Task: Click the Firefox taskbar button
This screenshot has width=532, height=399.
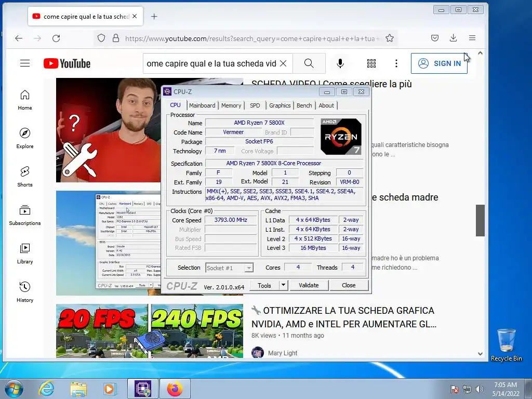Action: click(175, 389)
